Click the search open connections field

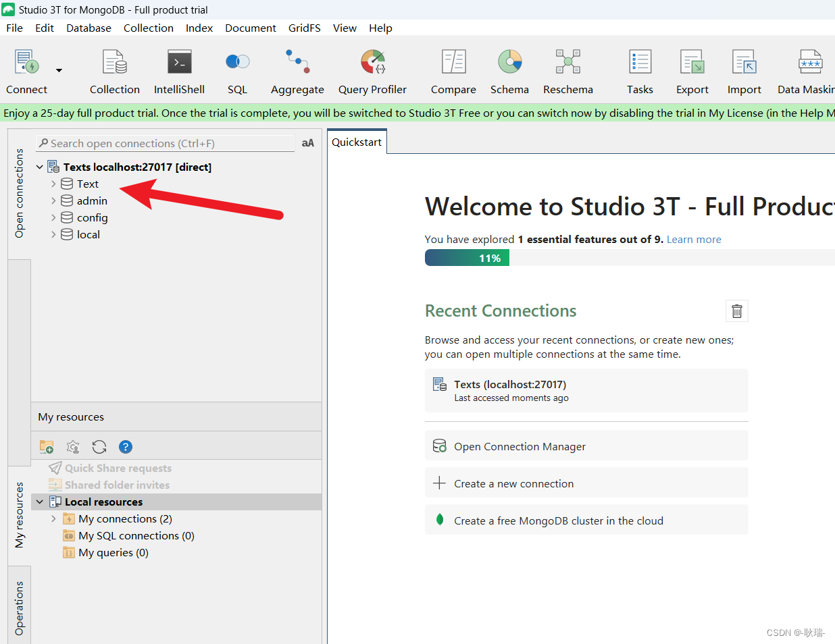click(x=166, y=143)
